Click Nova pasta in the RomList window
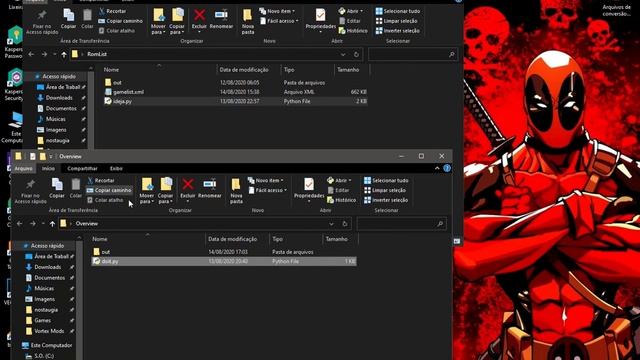 pos(247,21)
